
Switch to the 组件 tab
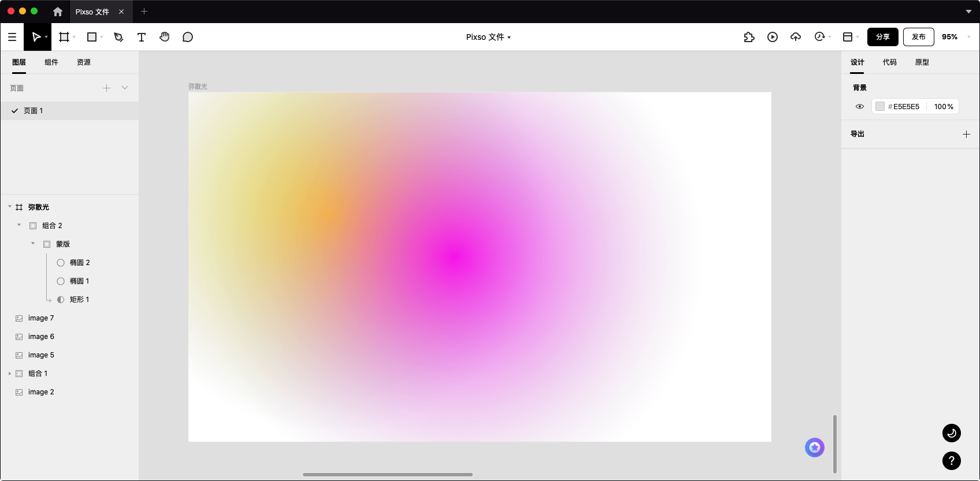[x=51, y=62]
